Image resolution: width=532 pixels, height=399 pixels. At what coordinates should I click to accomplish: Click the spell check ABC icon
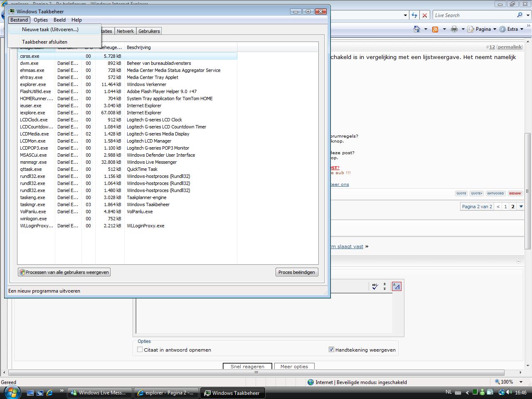click(x=375, y=286)
